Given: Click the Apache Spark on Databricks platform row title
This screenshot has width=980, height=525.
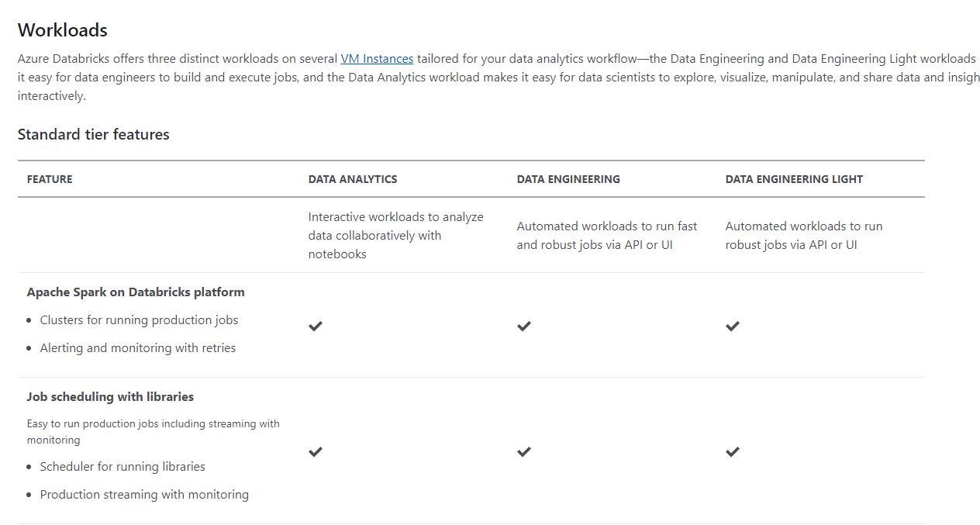Looking at the screenshot, I should tap(136, 292).
